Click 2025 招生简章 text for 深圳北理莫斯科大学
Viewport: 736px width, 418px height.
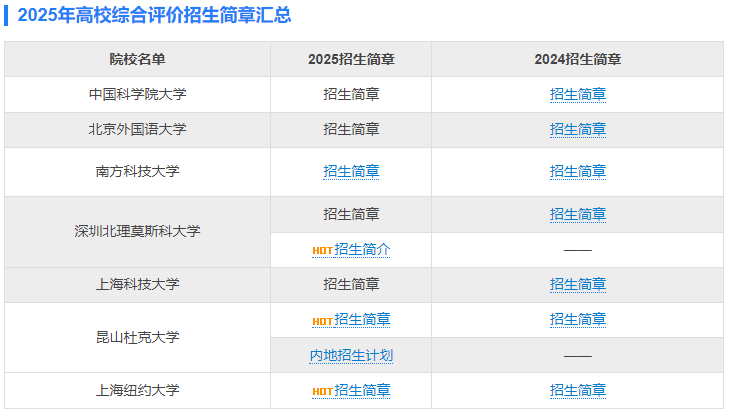tap(351, 214)
